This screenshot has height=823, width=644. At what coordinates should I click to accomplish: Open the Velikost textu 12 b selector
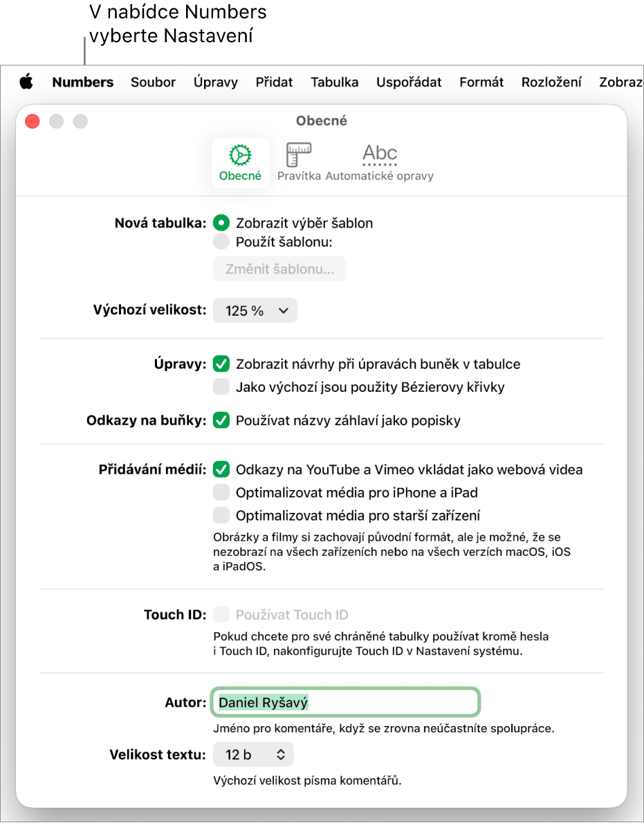pos(253,754)
